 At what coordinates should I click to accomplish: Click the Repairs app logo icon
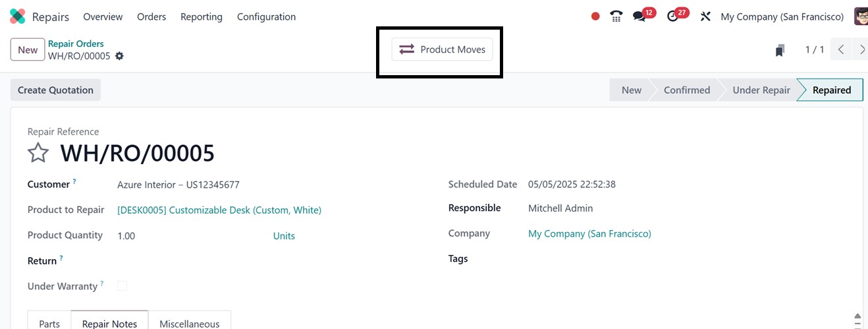(x=18, y=16)
